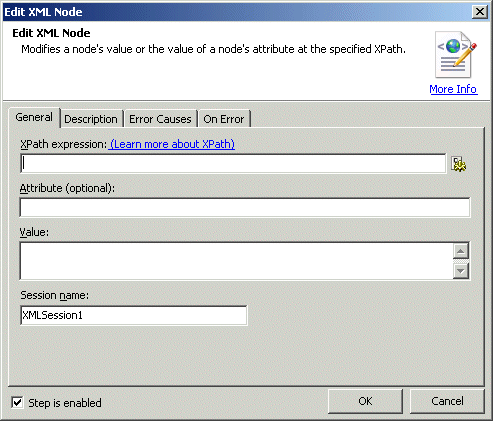Click the Session name label text

point(55,295)
